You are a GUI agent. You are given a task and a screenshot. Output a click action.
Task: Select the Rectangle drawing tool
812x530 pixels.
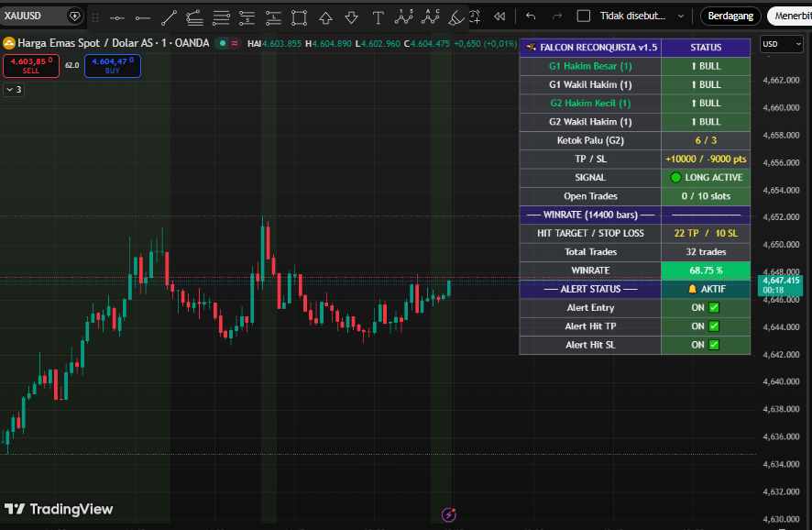pyautogui.click(x=300, y=18)
